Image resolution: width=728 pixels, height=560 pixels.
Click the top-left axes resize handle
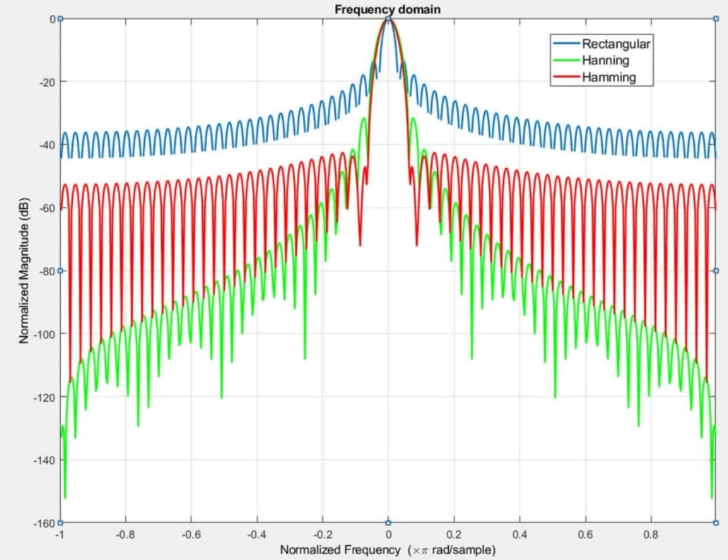pyautogui.click(x=60, y=18)
